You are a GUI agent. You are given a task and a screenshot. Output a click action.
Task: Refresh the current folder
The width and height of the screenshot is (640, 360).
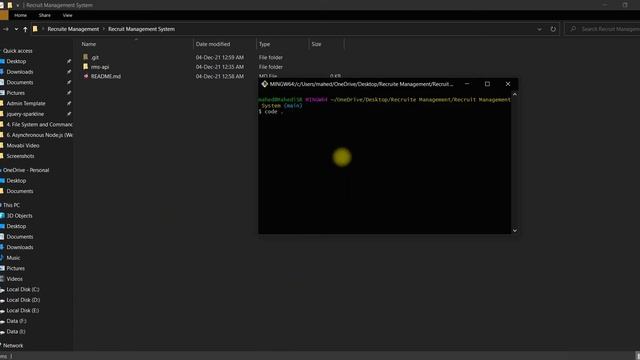click(553, 29)
